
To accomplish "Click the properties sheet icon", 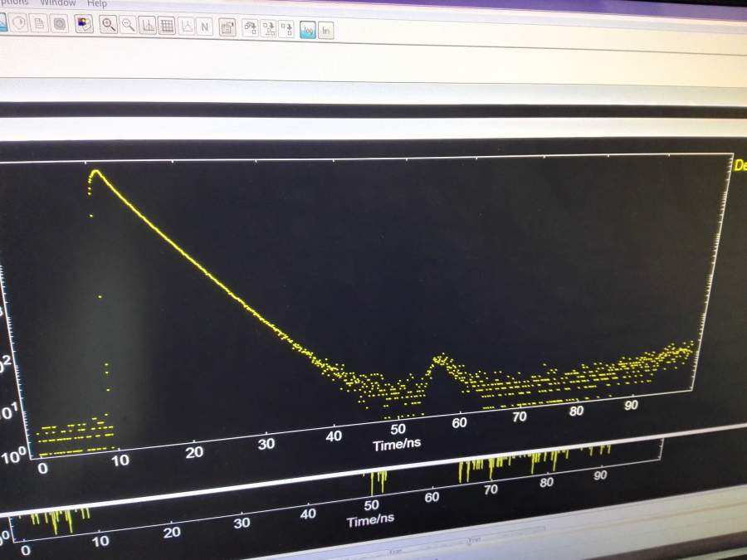I will [x=227, y=27].
